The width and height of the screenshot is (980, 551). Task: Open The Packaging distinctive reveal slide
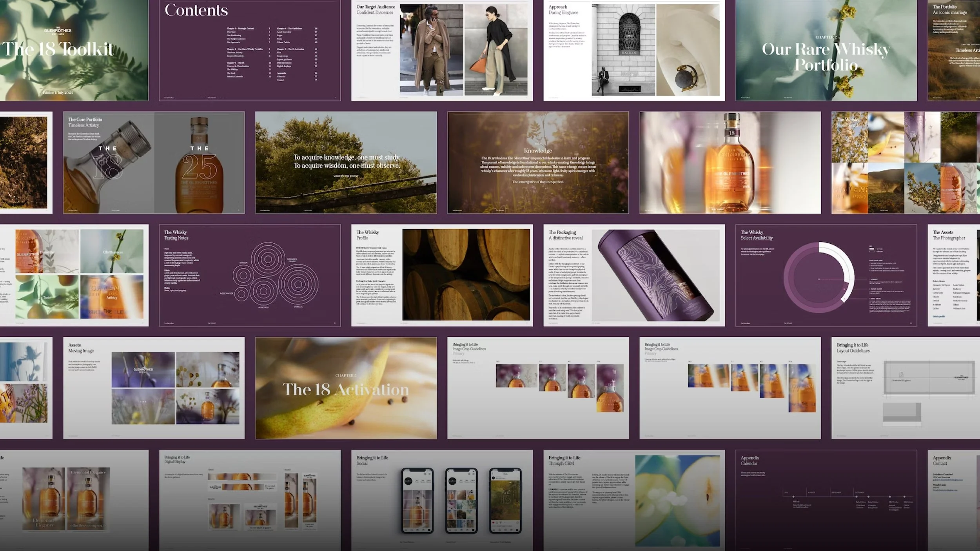click(634, 275)
